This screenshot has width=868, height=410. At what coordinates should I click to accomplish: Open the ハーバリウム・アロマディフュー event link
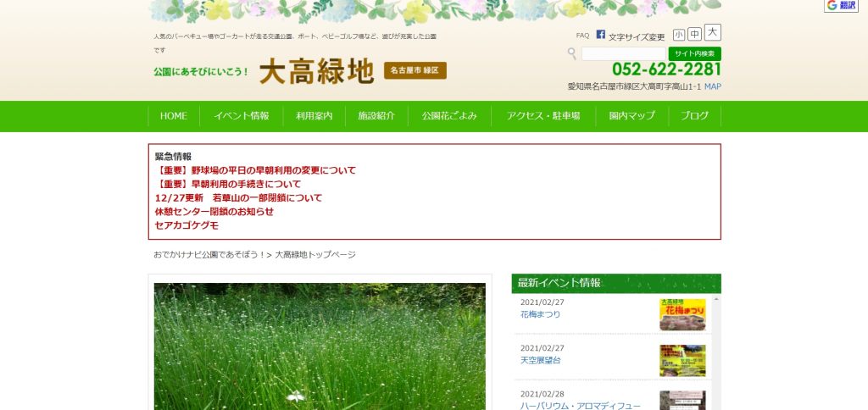click(x=580, y=406)
